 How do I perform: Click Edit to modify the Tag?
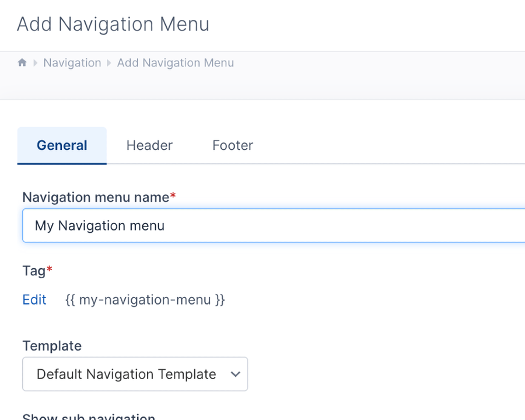tap(34, 299)
